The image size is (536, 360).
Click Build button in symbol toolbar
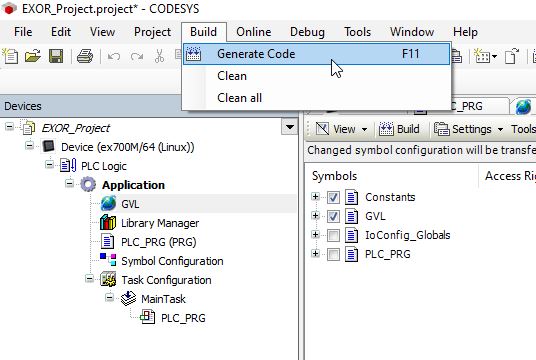point(399,129)
